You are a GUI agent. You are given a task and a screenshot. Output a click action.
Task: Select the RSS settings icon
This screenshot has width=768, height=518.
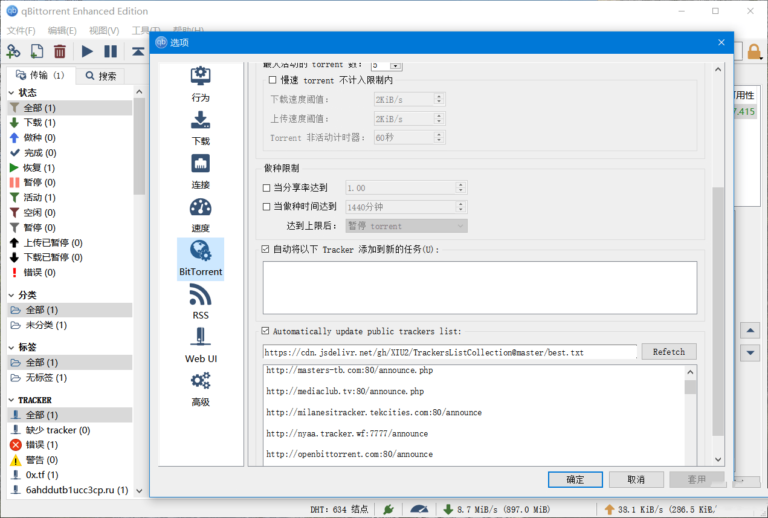click(x=200, y=301)
